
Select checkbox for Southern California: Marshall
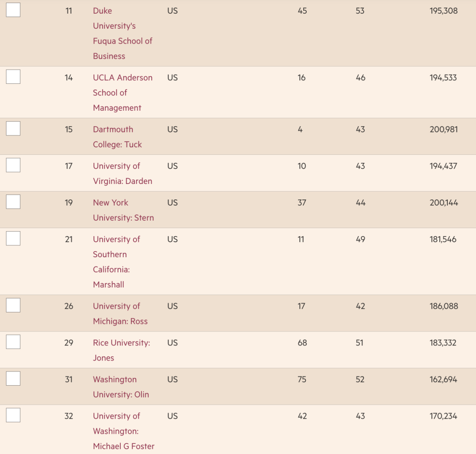point(13,238)
